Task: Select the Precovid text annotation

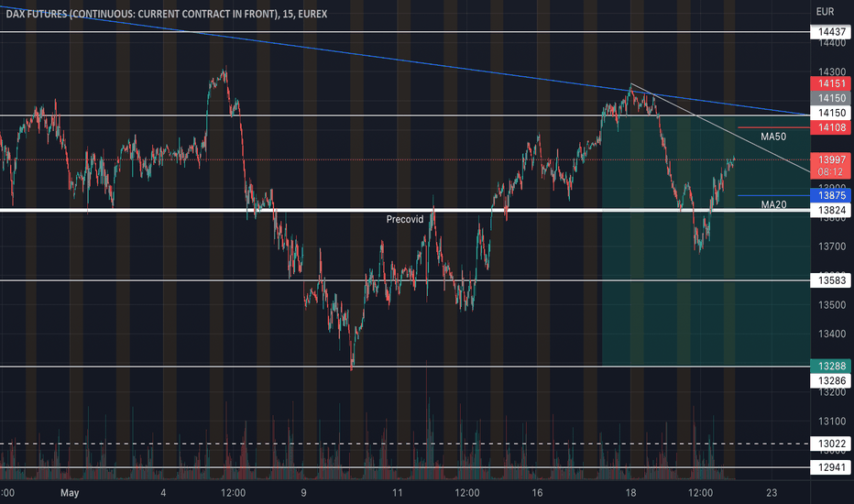Action: click(x=405, y=219)
